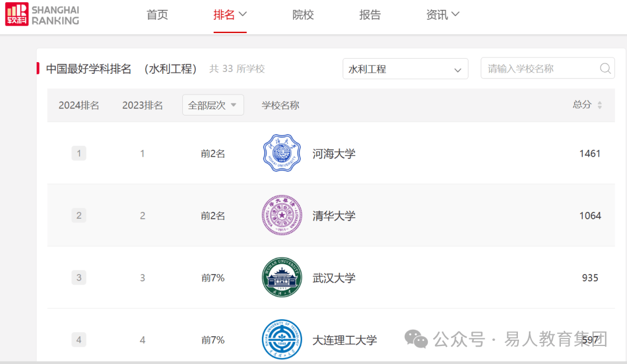Open the 清华大学 link
This screenshot has height=364, width=627.
334,216
